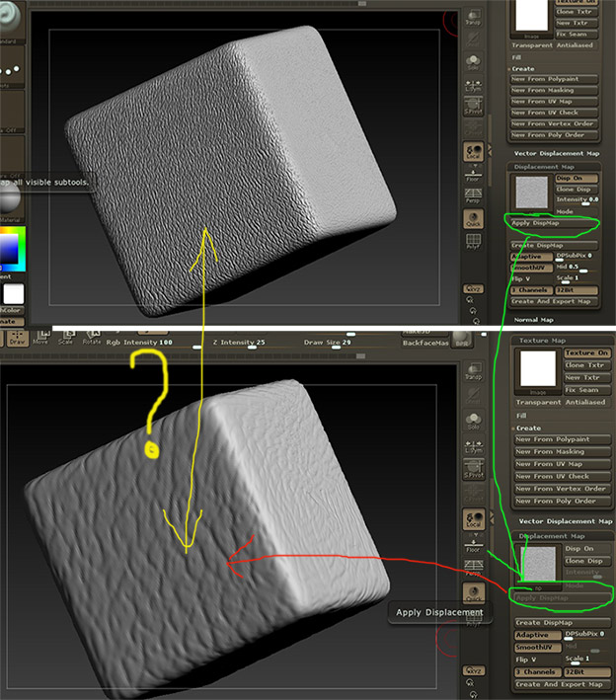Click Create And Export Map in bottom screenshot
The image size is (616, 700).
[x=563, y=684]
